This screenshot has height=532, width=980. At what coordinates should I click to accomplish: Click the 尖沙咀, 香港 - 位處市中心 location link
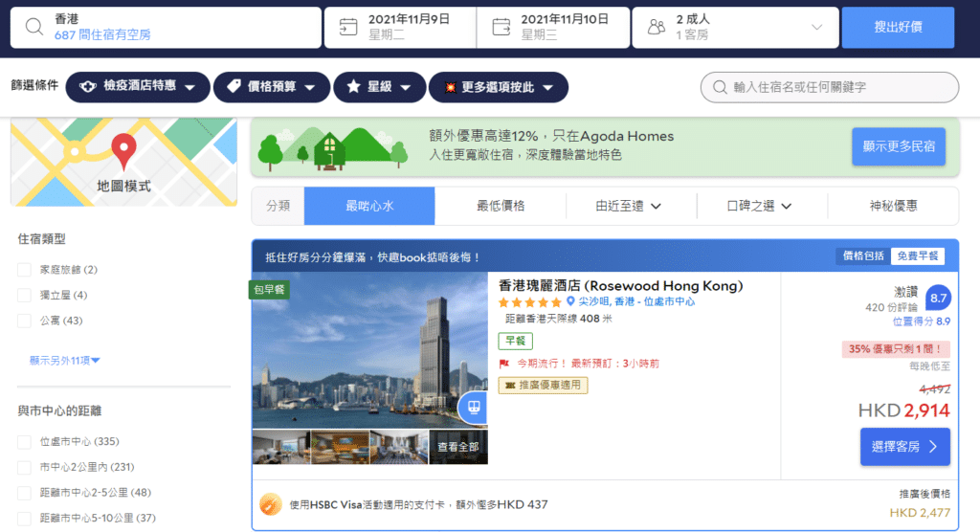636,301
